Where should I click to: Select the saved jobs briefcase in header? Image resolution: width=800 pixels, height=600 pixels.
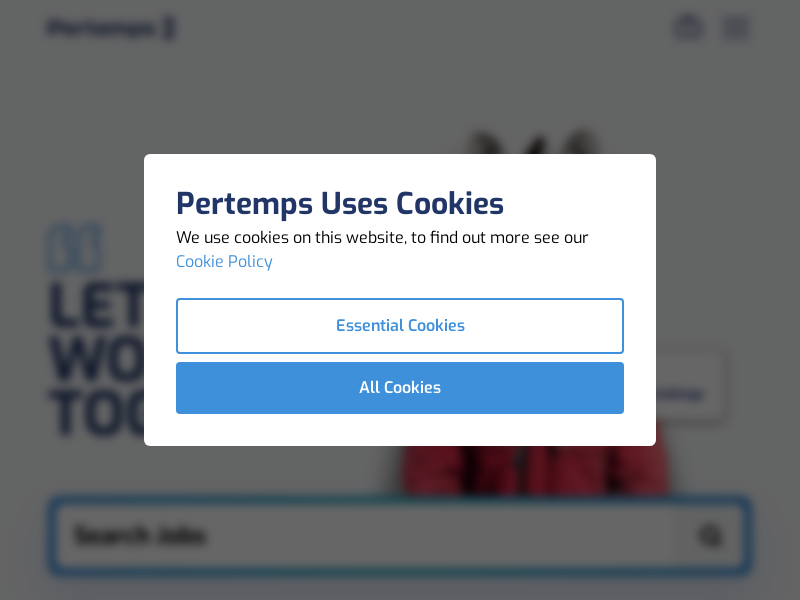point(688,27)
